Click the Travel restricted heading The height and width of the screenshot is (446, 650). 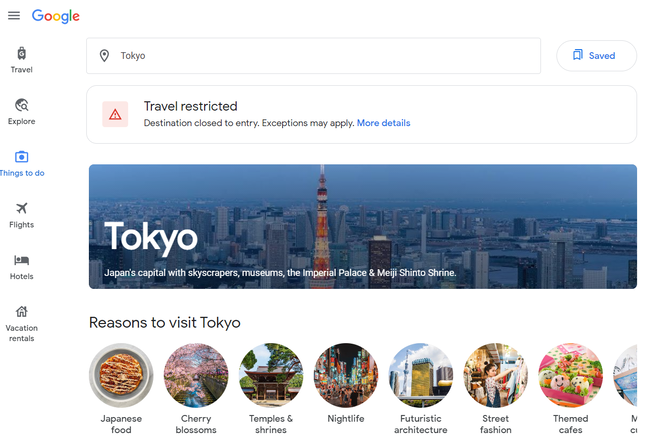tap(191, 107)
